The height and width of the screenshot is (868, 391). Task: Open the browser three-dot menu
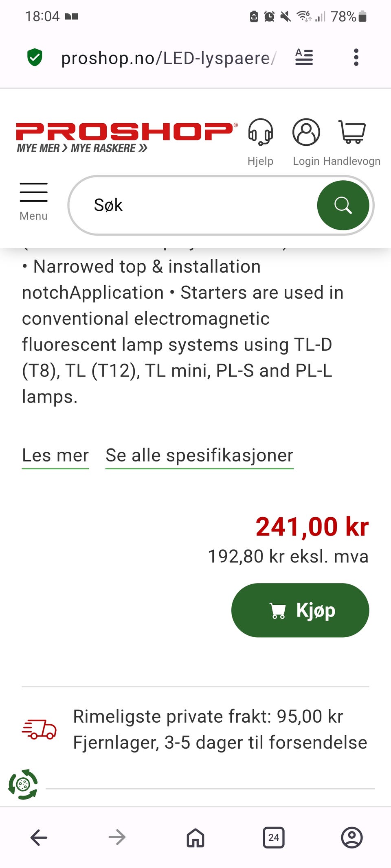pyautogui.click(x=356, y=57)
